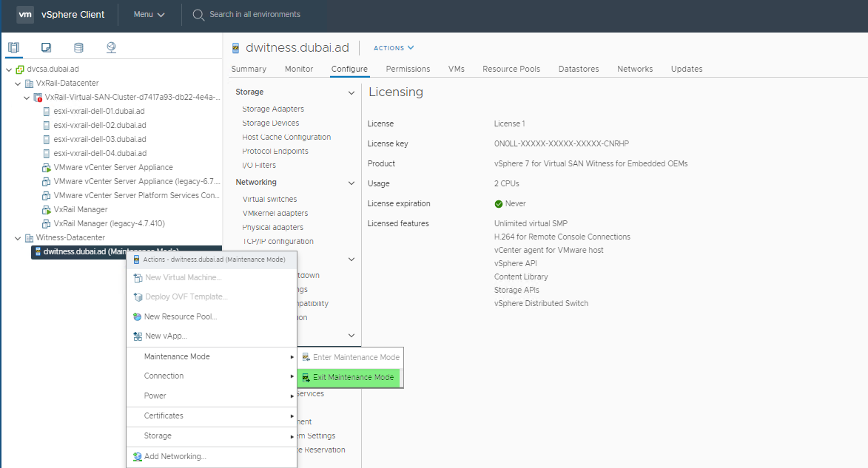Image resolution: width=868 pixels, height=468 pixels.
Task: Click the dwitness.dubai.ad host icon in tree
Action: pyautogui.click(x=38, y=251)
